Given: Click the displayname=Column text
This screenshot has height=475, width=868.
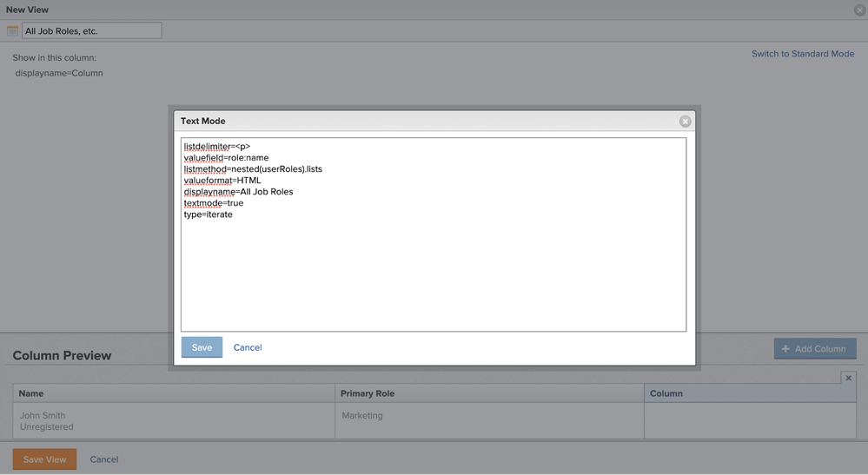Looking at the screenshot, I should (59, 73).
